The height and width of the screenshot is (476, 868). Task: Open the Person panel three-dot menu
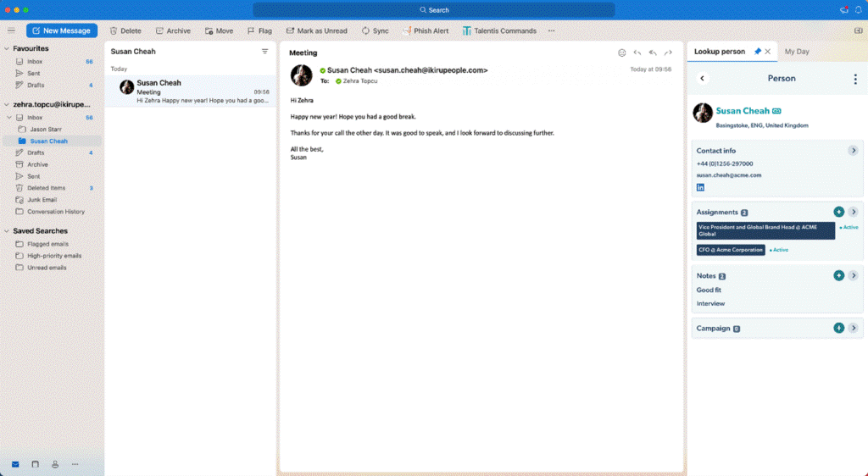pos(854,79)
